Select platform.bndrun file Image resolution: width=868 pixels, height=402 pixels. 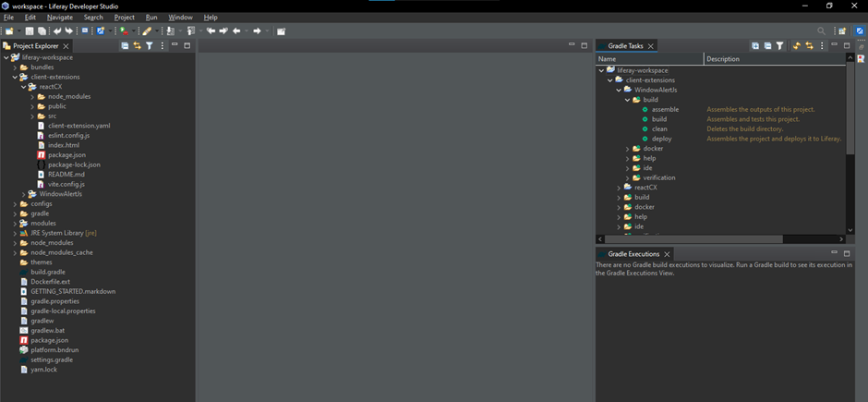pos(54,350)
